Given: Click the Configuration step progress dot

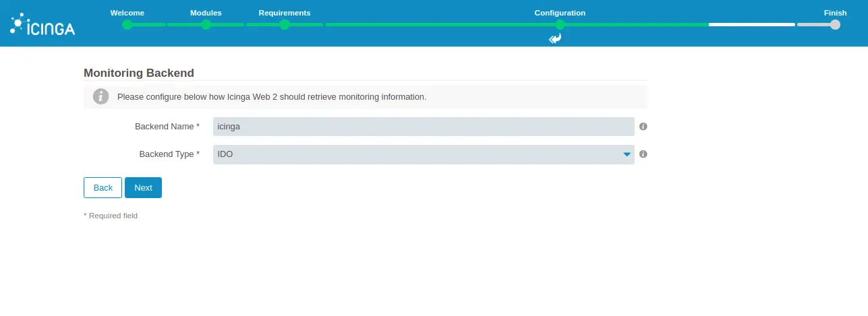Looking at the screenshot, I should point(560,25).
